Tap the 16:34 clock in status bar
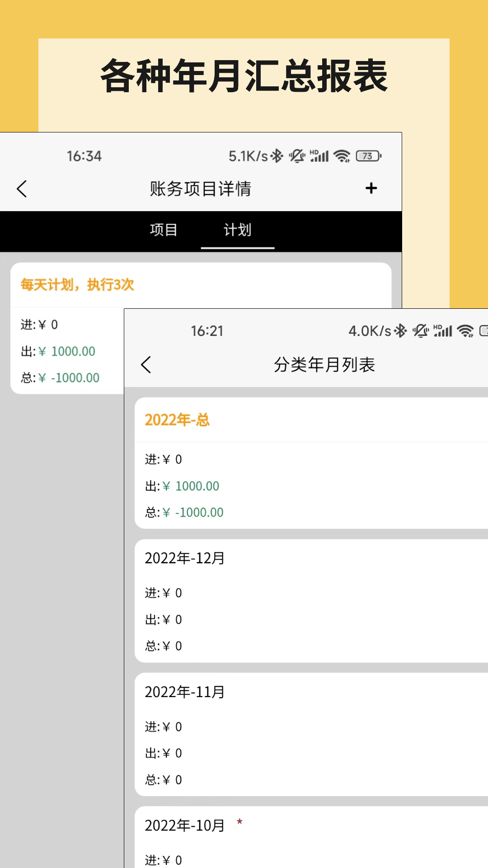The width and height of the screenshot is (488, 868). coord(84,156)
